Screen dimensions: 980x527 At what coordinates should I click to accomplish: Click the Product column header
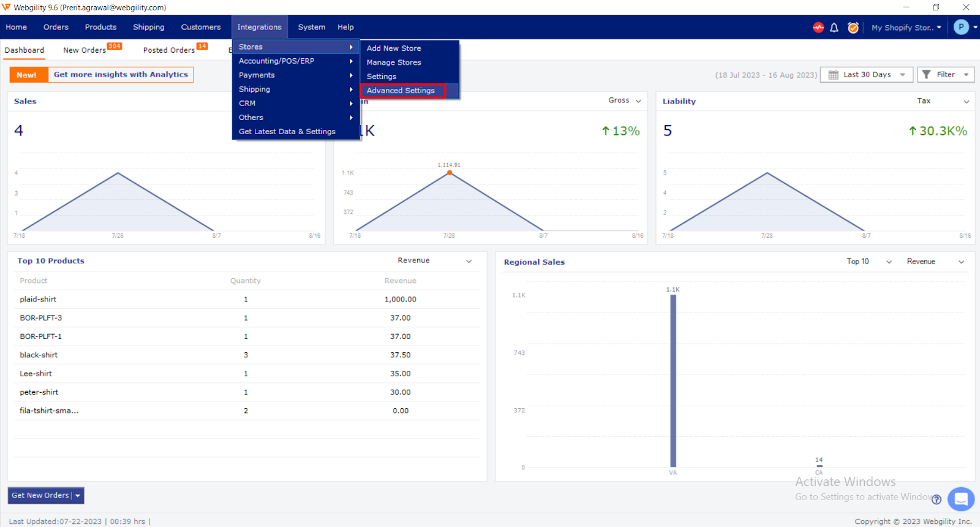(34, 281)
